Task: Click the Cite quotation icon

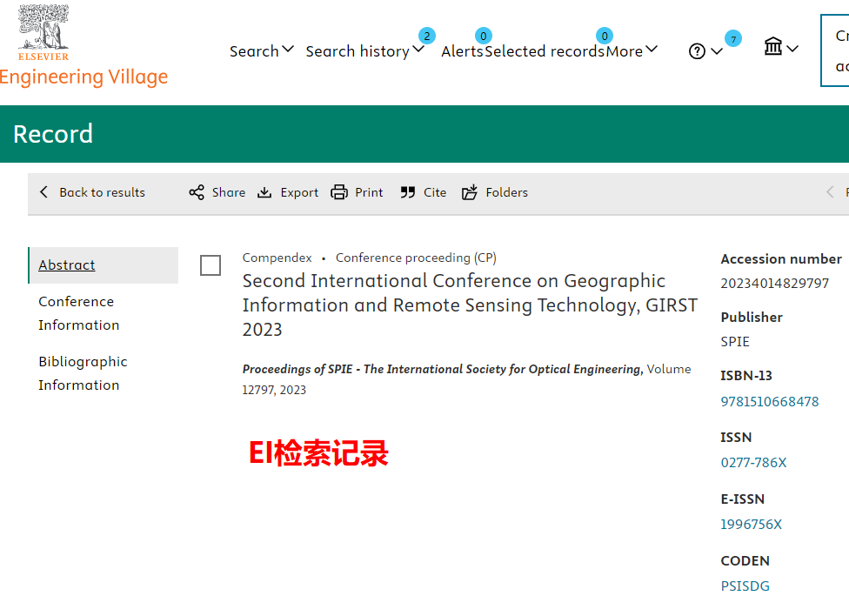Action: [408, 192]
